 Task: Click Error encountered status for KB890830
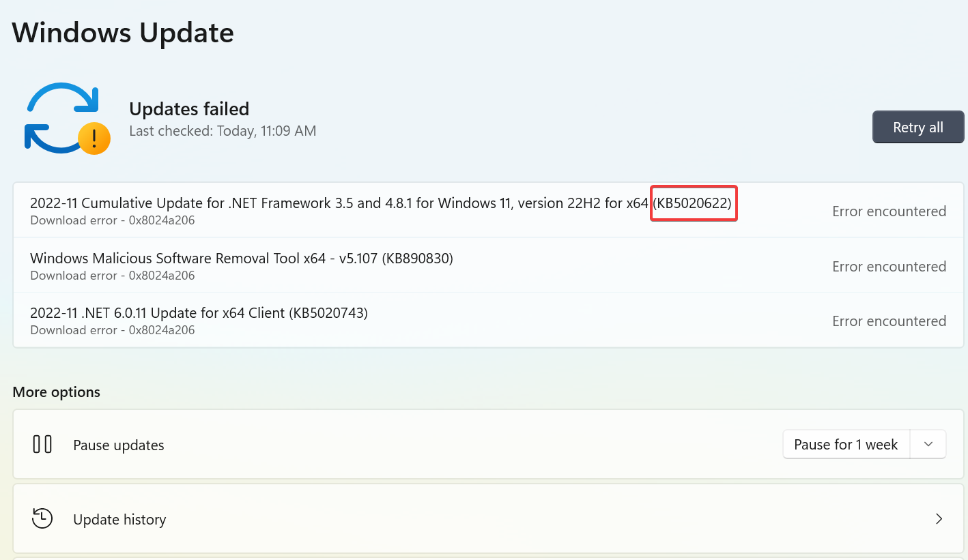click(x=889, y=267)
